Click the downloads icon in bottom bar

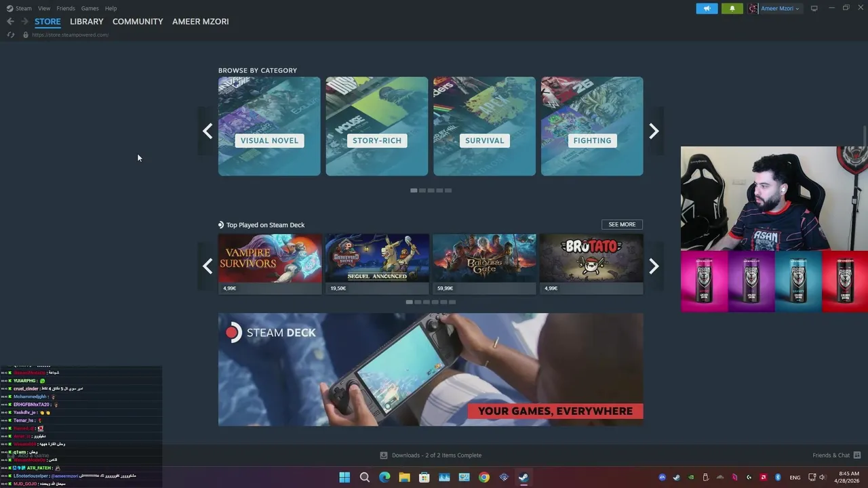point(384,455)
